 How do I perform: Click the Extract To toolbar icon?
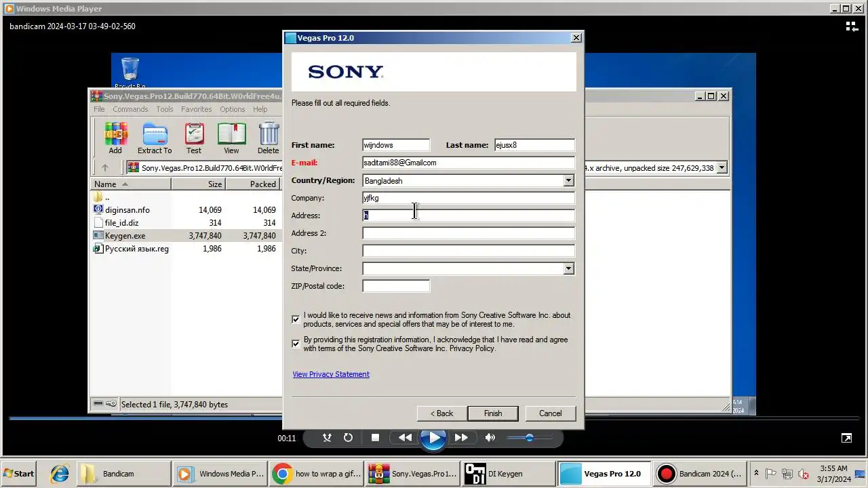coord(155,138)
